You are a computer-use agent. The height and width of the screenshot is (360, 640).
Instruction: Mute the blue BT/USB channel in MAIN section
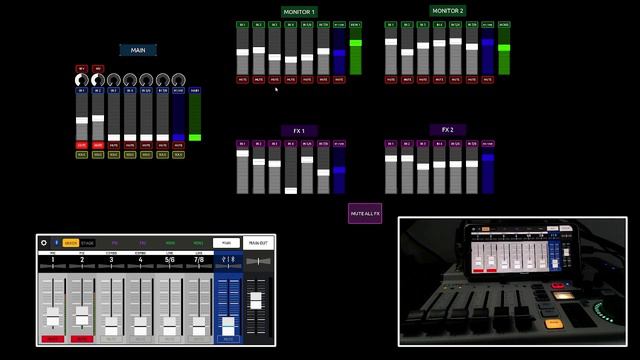178,145
